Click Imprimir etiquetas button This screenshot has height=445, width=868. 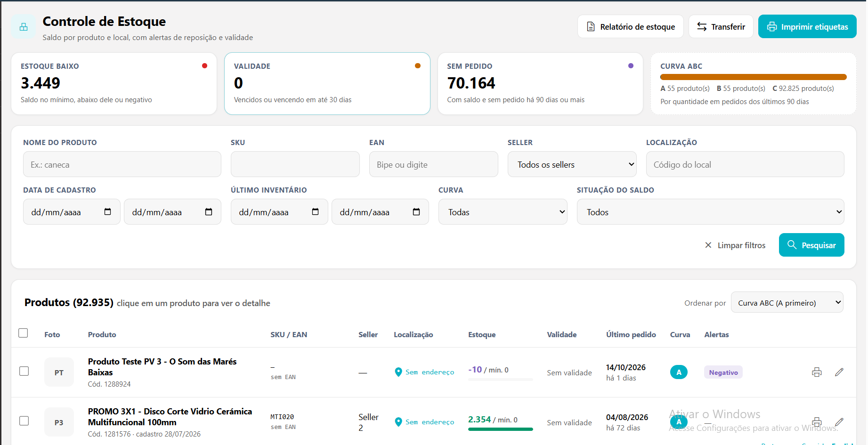pyautogui.click(x=807, y=27)
